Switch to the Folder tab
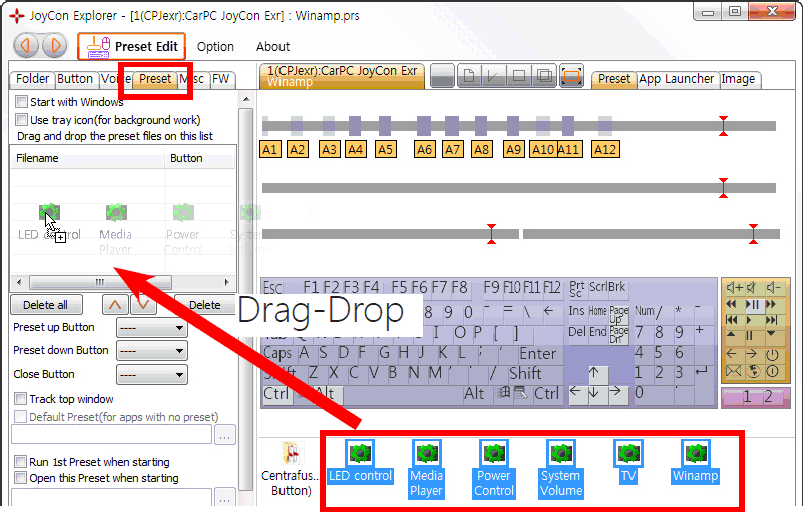Image resolution: width=803 pixels, height=512 pixels. [32, 79]
